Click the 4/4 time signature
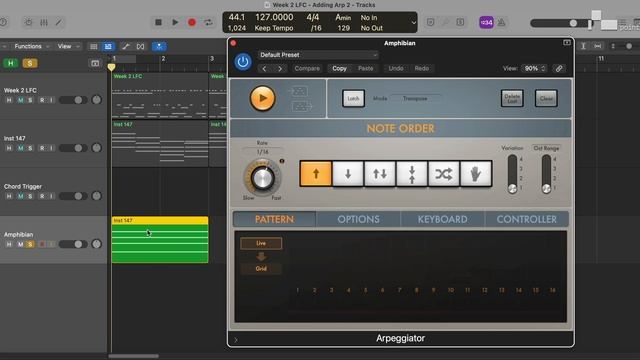The width and height of the screenshot is (640, 360). click(x=313, y=18)
